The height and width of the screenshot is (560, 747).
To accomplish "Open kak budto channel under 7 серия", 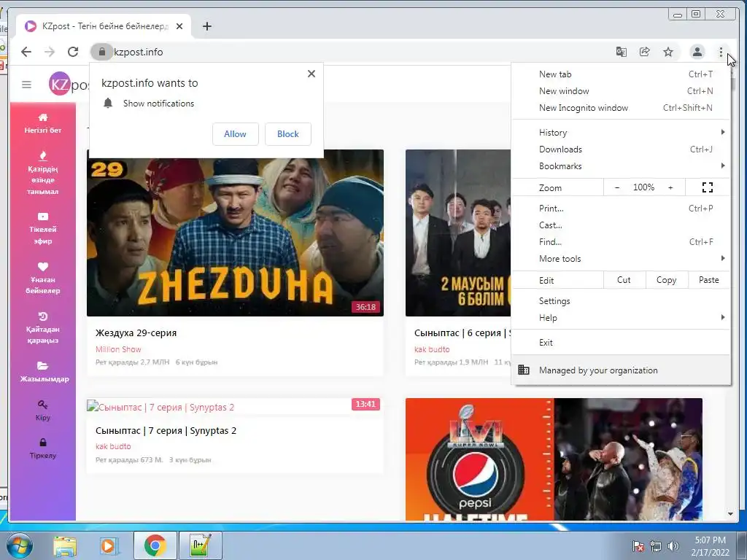I will pyautogui.click(x=113, y=446).
